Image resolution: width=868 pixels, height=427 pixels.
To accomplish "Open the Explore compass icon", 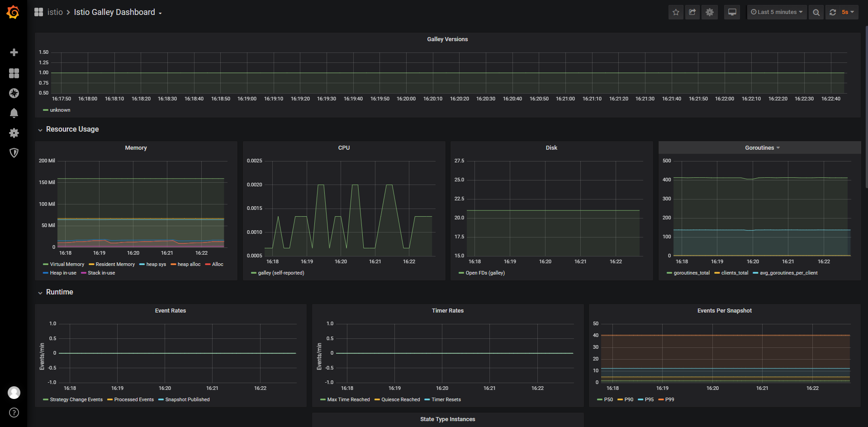I will coord(14,93).
